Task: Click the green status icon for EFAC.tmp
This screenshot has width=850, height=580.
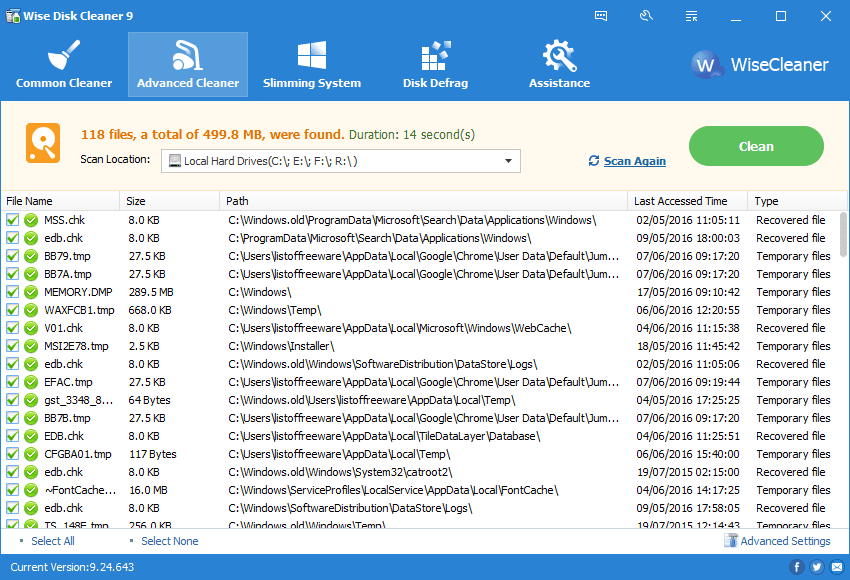Action: coord(31,382)
